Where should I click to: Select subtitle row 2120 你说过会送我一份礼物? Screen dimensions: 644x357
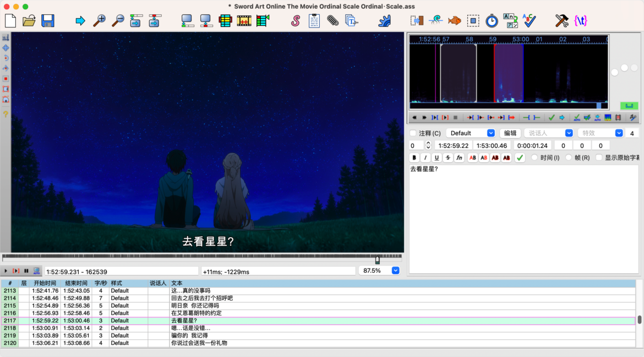318,343
